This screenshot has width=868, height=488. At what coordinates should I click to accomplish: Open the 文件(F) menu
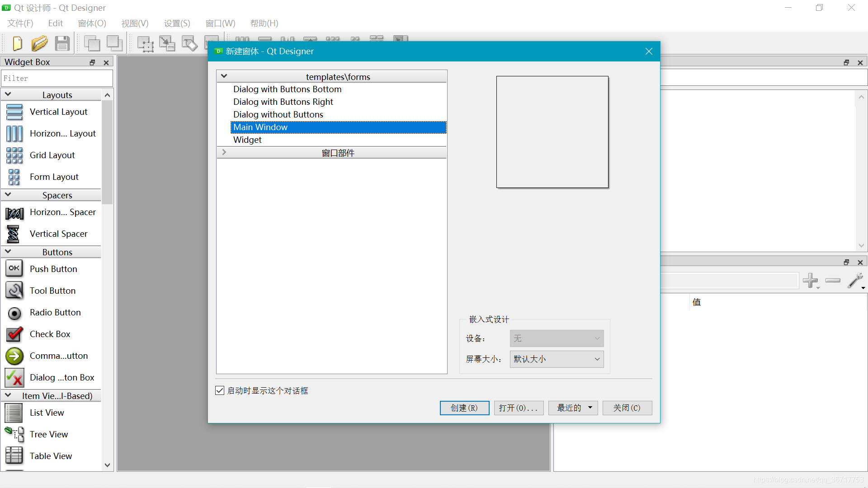click(x=20, y=23)
